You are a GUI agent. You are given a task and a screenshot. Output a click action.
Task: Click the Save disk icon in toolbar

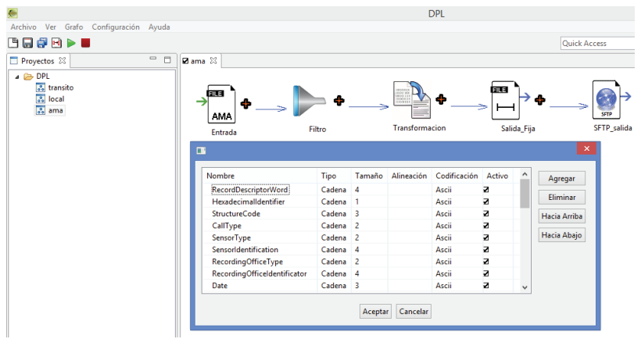point(27,43)
